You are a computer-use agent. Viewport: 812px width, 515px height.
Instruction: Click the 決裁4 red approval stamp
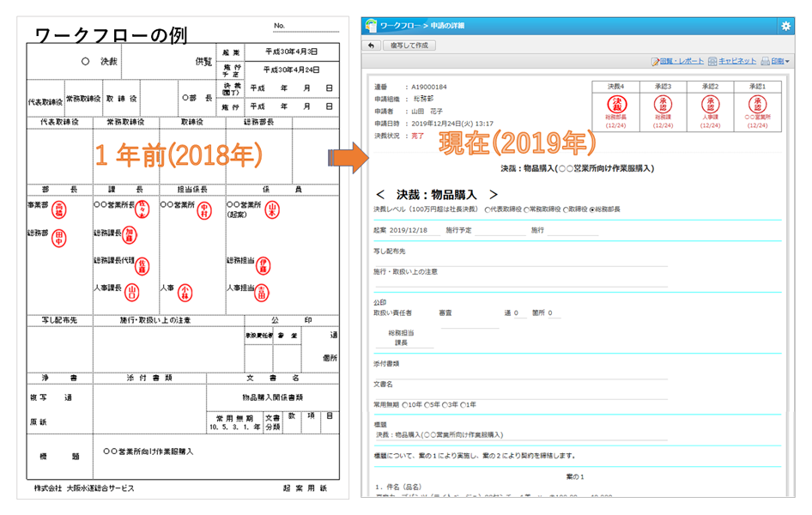tap(615, 104)
